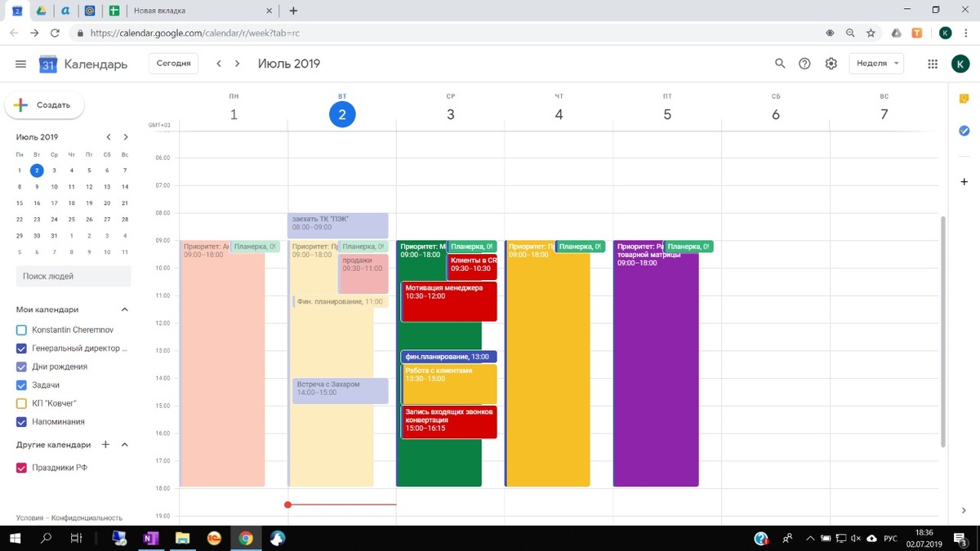
Task: Click the Создать create button
Action: pyautogui.click(x=44, y=105)
